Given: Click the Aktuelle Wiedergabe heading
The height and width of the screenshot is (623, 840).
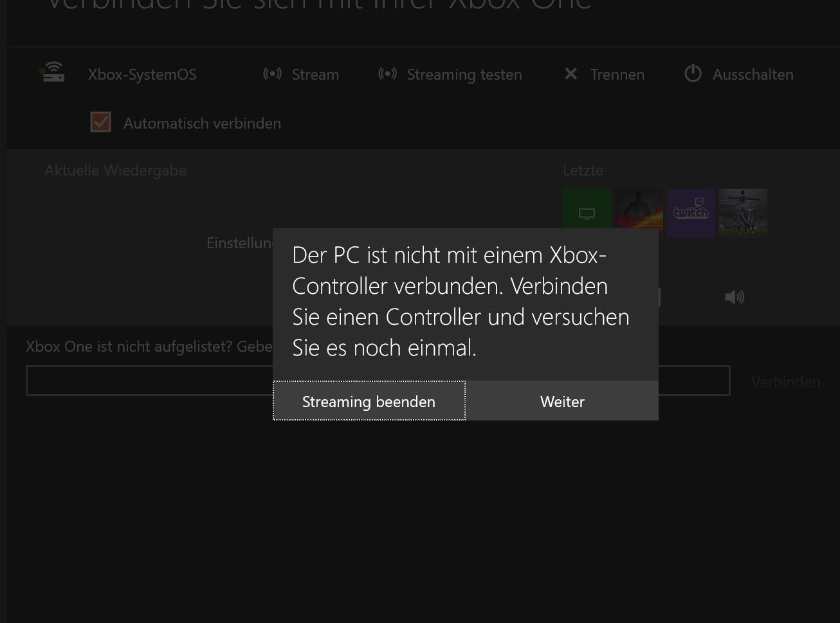Looking at the screenshot, I should coord(116,170).
